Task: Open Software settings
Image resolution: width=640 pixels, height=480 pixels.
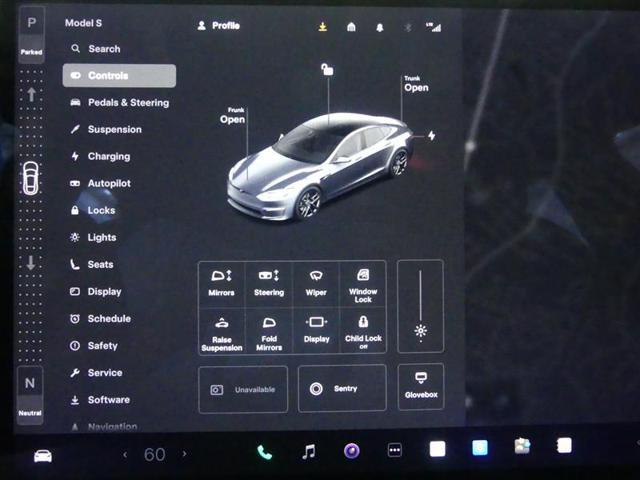Action: tap(100, 400)
